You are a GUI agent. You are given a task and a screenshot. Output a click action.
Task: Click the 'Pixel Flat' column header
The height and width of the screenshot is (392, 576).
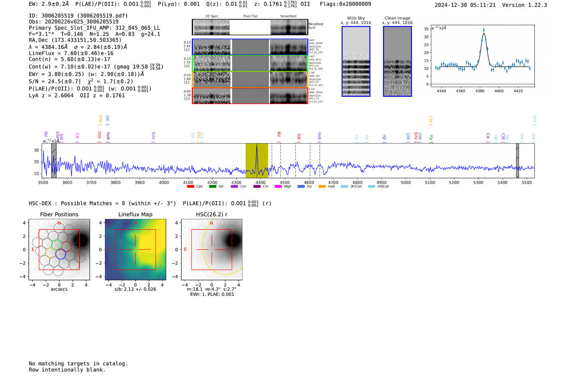[x=250, y=16]
